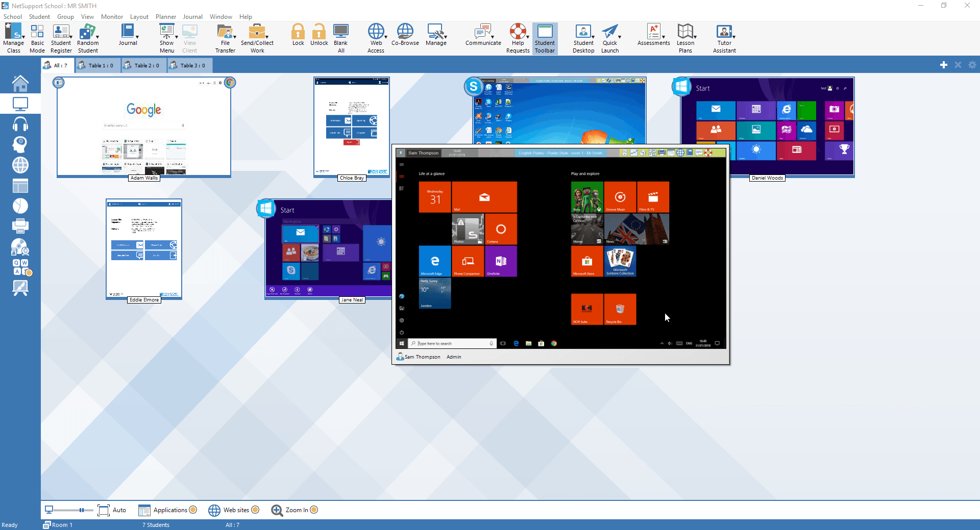Click the Auto thumbnail size button

[x=112, y=510]
